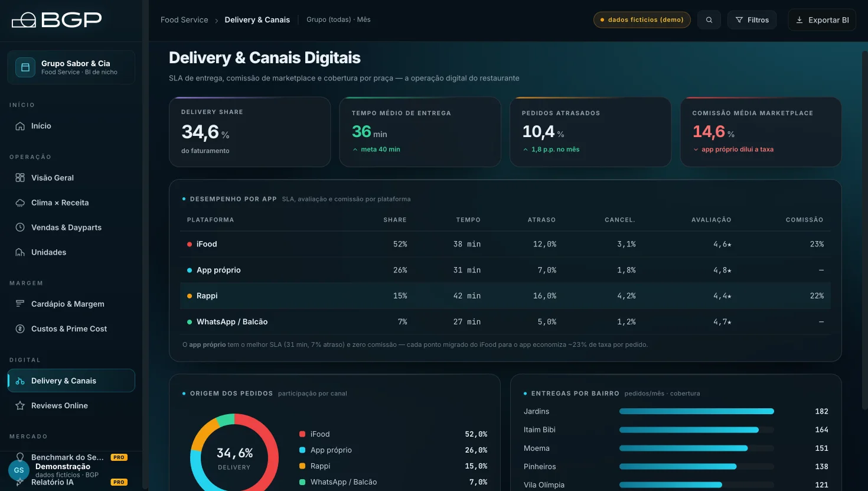The image size is (868, 491).
Task: Open the Benchmark do Se... sidebar item
Action: pyautogui.click(x=71, y=457)
